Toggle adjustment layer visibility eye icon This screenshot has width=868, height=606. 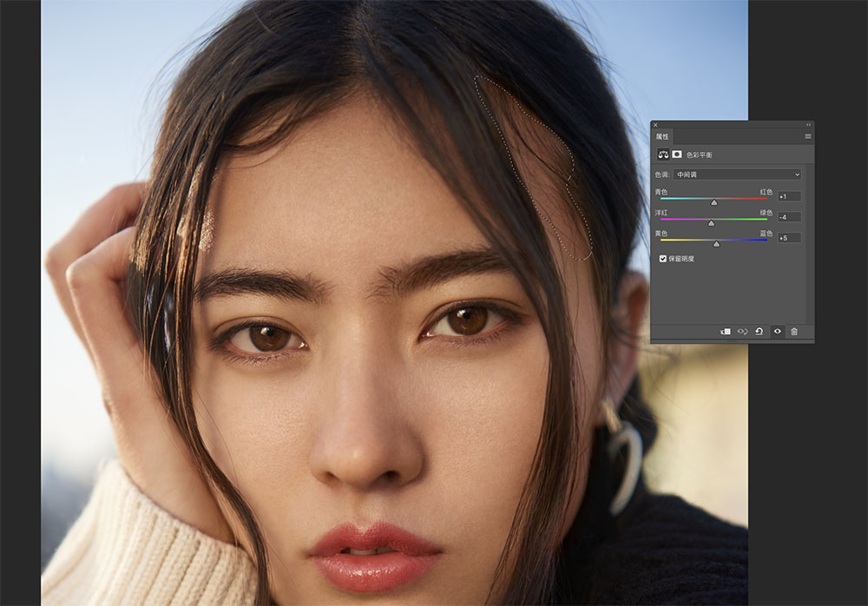pos(777,332)
